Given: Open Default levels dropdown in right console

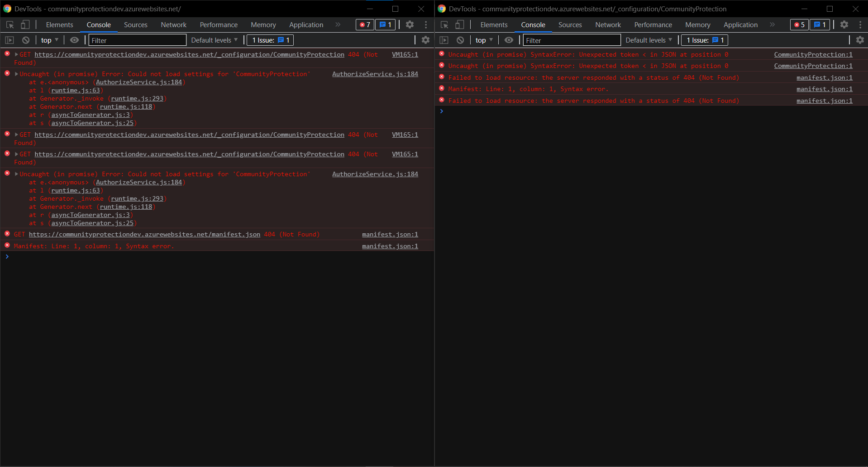Looking at the screenshot, I should point(649,40).
